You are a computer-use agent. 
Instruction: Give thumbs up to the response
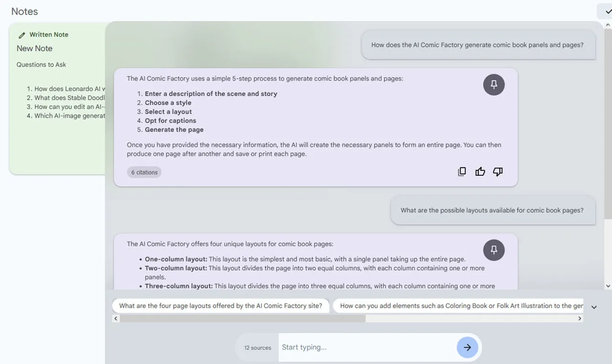coord(480,172)
